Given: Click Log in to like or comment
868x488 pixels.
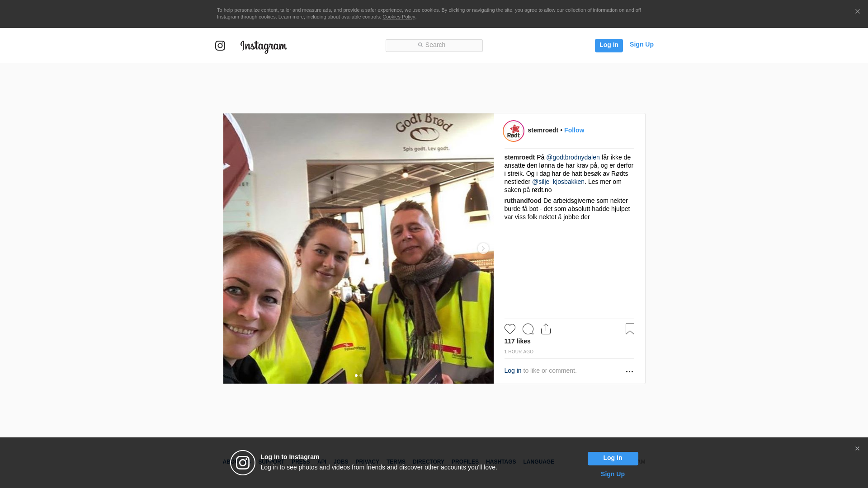Looking at the screenshot, I should tap(513, 371).
